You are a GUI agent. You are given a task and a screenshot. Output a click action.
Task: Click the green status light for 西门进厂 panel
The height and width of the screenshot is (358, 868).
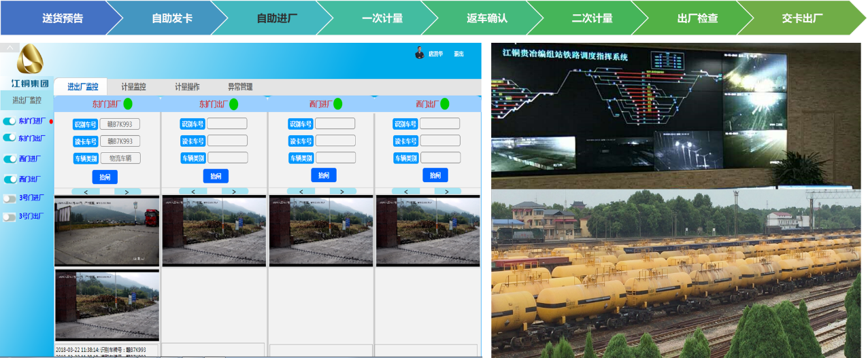[x=337, y=104]
